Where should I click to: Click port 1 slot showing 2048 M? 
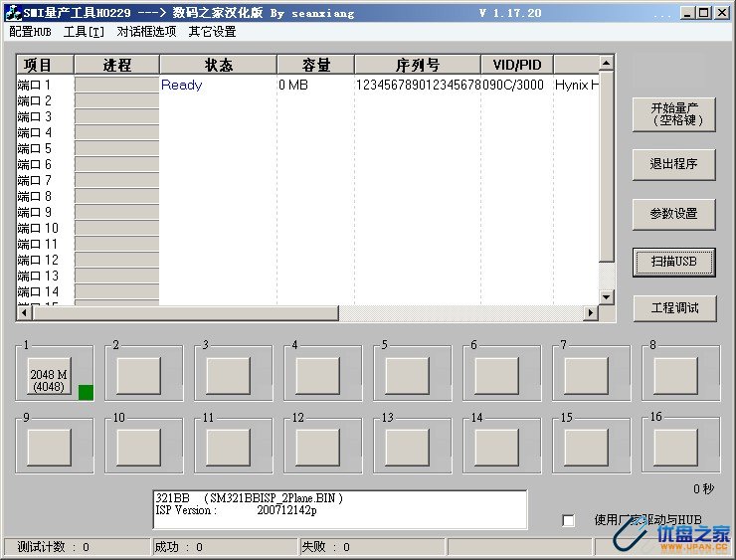48,376
